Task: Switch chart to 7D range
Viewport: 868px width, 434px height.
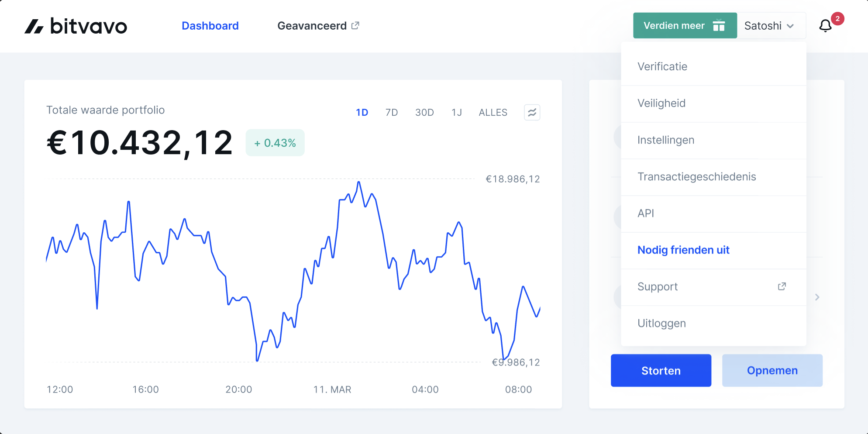Action: pos(392,113)
